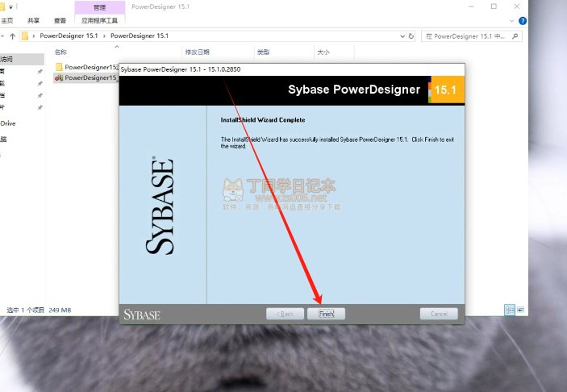Screen dimensions: 567x392
Task: Sort by 修改日期 column header
Action: (x=198, y=52)
